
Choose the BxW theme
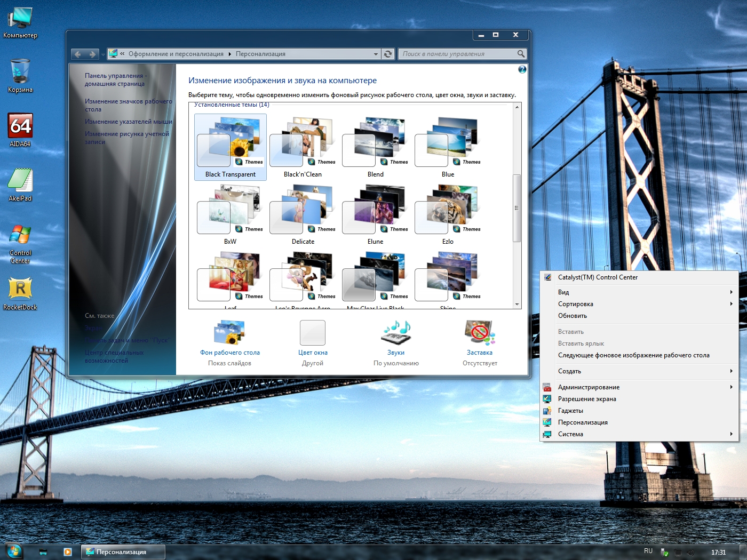click(x=231, y=214)
